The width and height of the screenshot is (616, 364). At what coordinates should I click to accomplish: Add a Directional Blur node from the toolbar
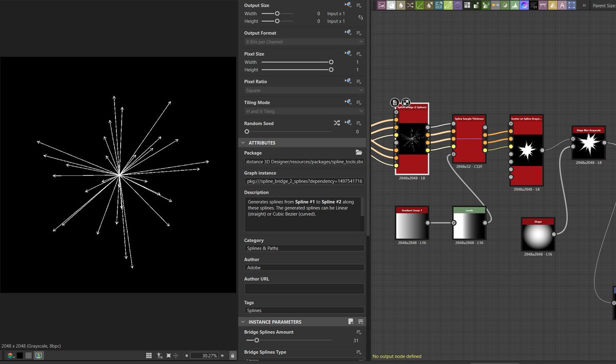coord(430,5)
